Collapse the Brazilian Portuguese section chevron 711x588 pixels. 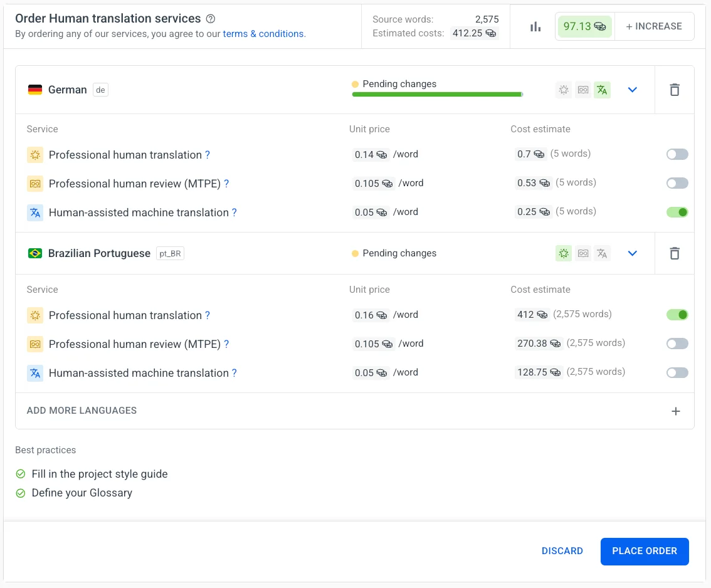point(633,253)
